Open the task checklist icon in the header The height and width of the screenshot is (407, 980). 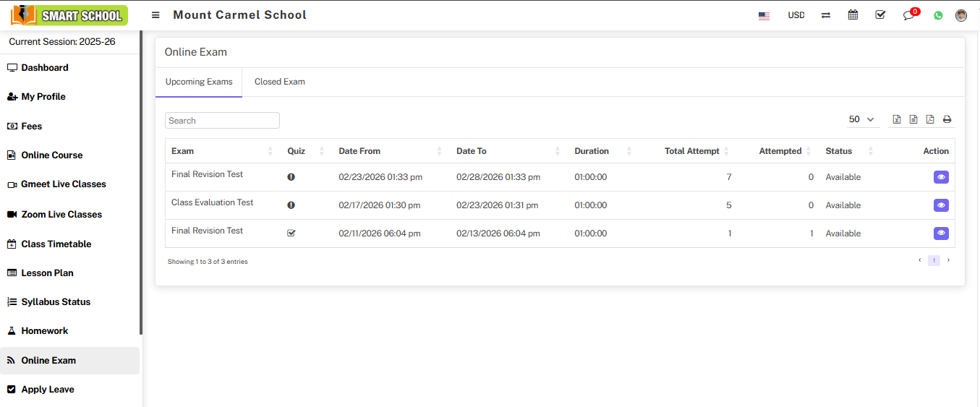pos(880,15)
